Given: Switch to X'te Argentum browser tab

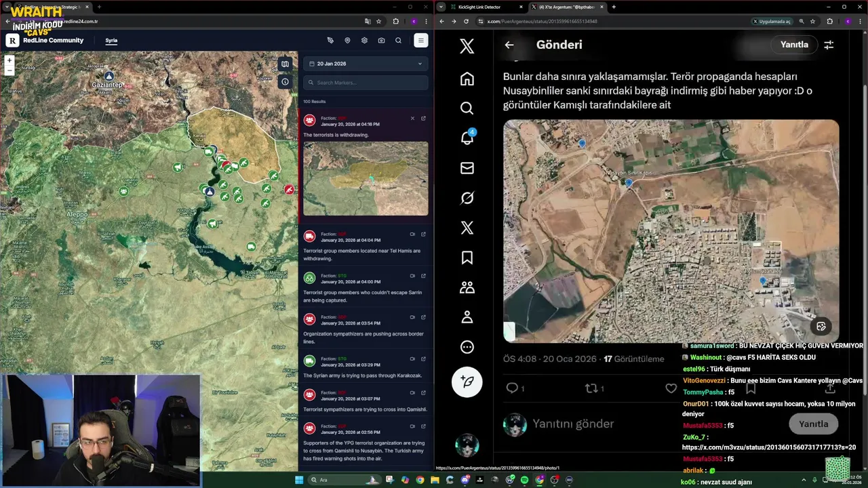Looking at the screenshot, I should coord(567,7).
